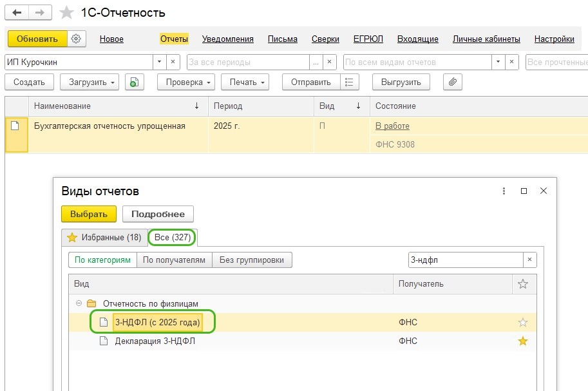Clear the ИП Курочкин organization field

pos(173,62)
